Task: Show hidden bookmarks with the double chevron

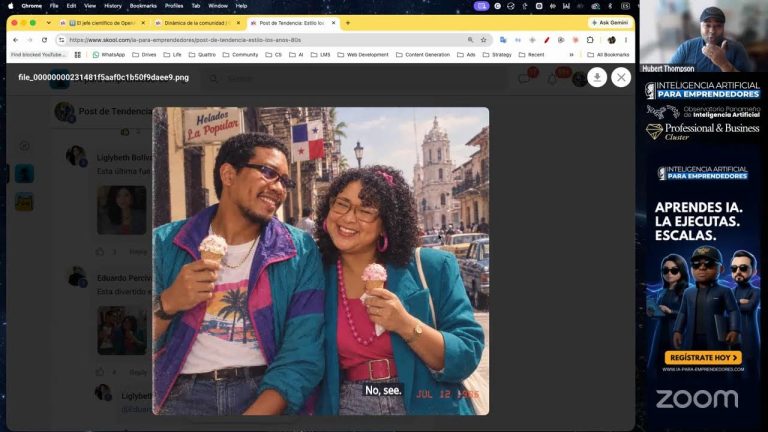Action: click(x=571, y=55)
